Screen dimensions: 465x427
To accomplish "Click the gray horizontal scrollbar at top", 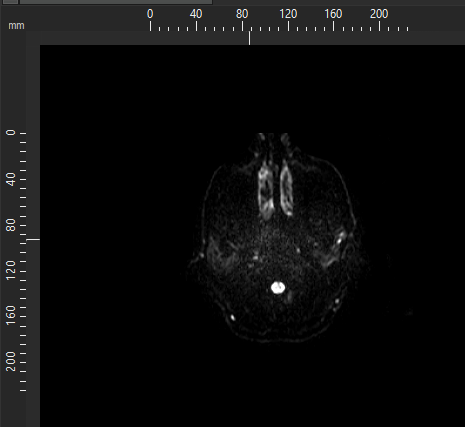I will pyautogui.click(x=116, y=2).
